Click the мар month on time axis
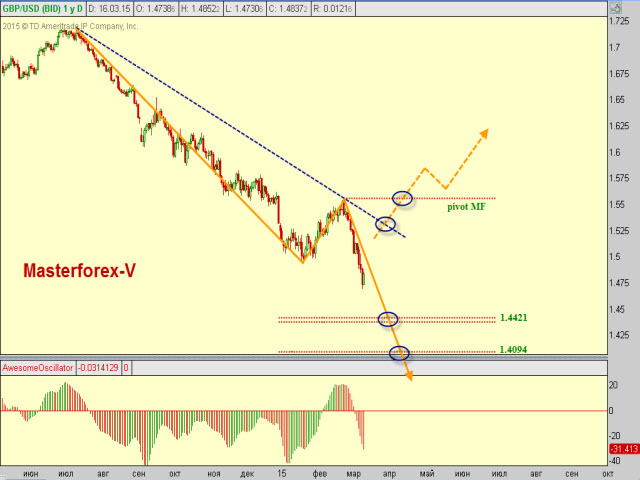Image resolution: width=640 pixels, height=480 pixels. tap(353, 474)
